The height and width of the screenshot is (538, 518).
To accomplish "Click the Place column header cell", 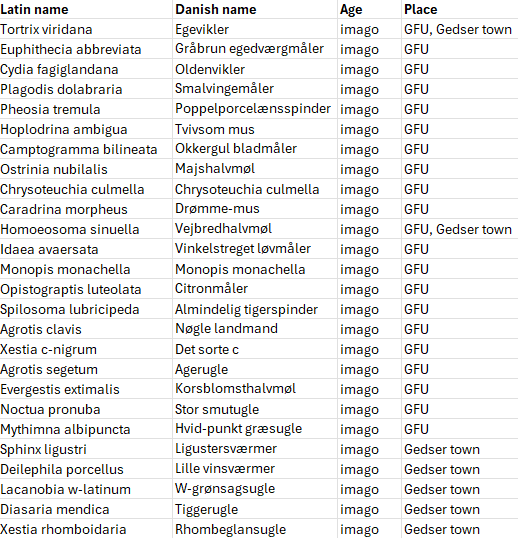I will [460, 9].
